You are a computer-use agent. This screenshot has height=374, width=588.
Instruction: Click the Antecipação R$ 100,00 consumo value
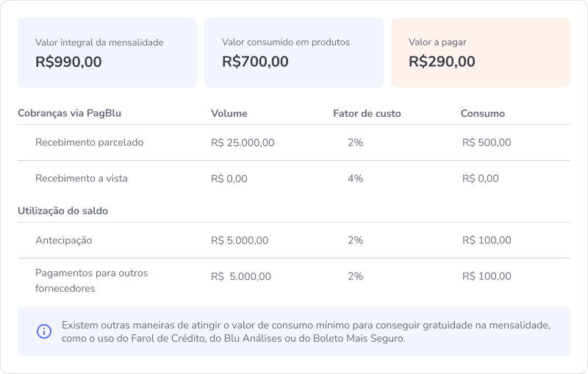pos(487,240)
